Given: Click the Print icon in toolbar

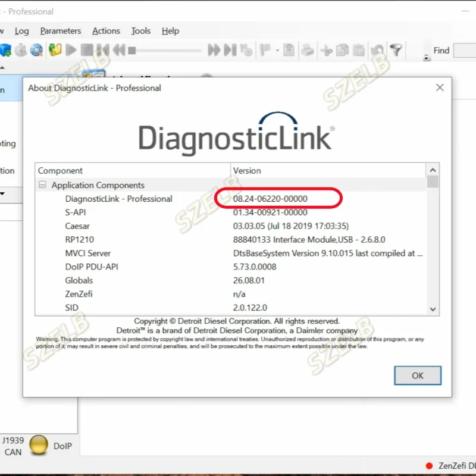Looking at the screenshot, I should pos(308,50).
